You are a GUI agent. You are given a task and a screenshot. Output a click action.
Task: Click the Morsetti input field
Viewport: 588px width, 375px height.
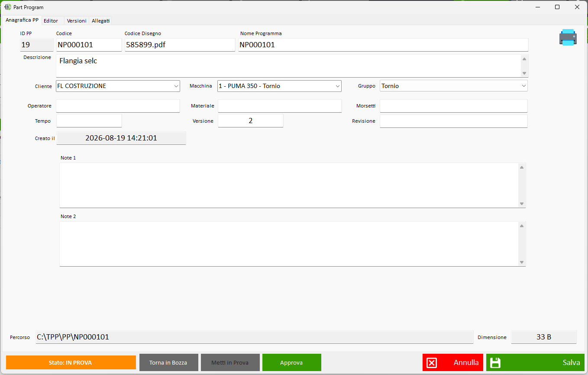(x=454, y=106)
